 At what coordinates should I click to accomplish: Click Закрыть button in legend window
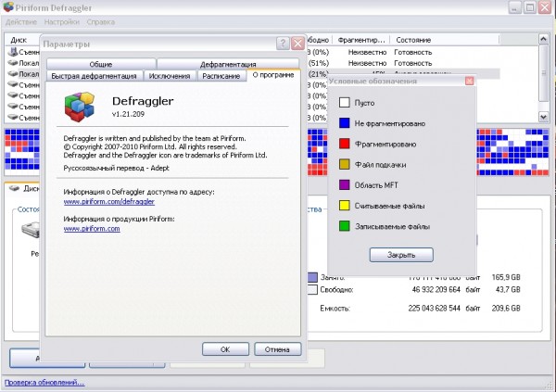coord(401,255)
